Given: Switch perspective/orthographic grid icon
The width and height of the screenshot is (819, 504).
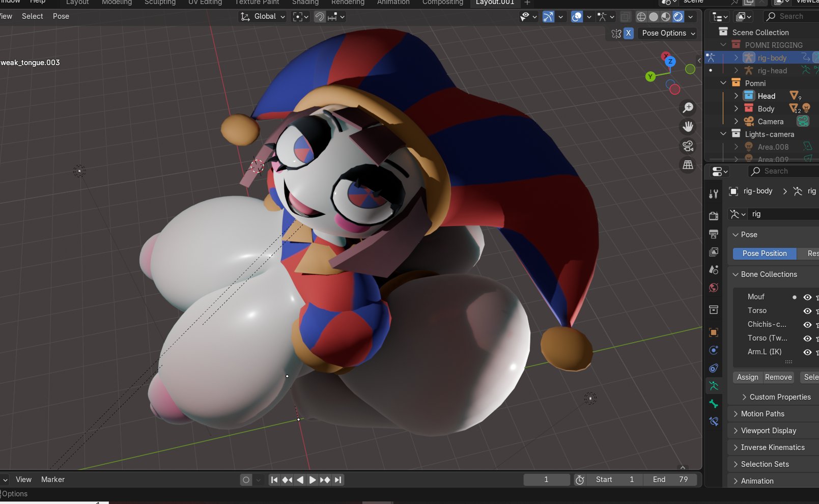Looking at the screenshot, I should tap(688, 164).
